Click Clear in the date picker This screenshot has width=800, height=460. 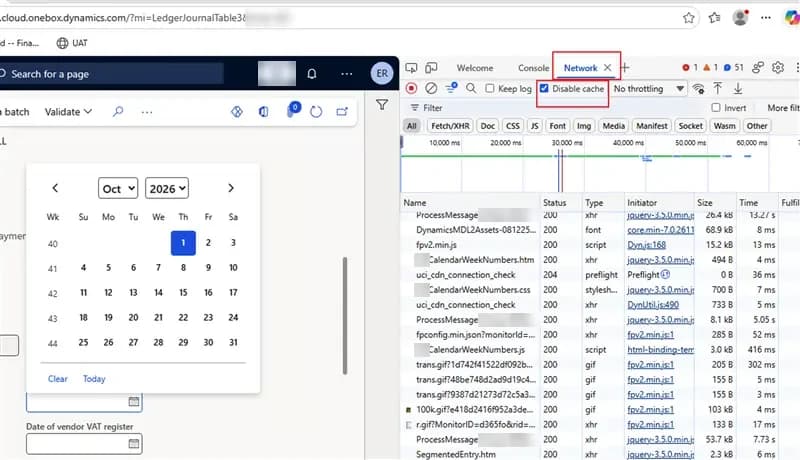click(58, 379)
